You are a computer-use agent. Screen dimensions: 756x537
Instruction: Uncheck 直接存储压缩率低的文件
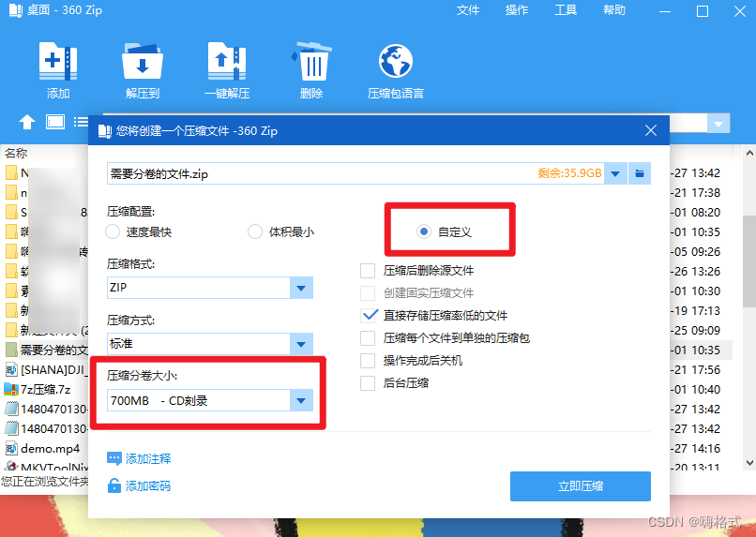point(368,316)
